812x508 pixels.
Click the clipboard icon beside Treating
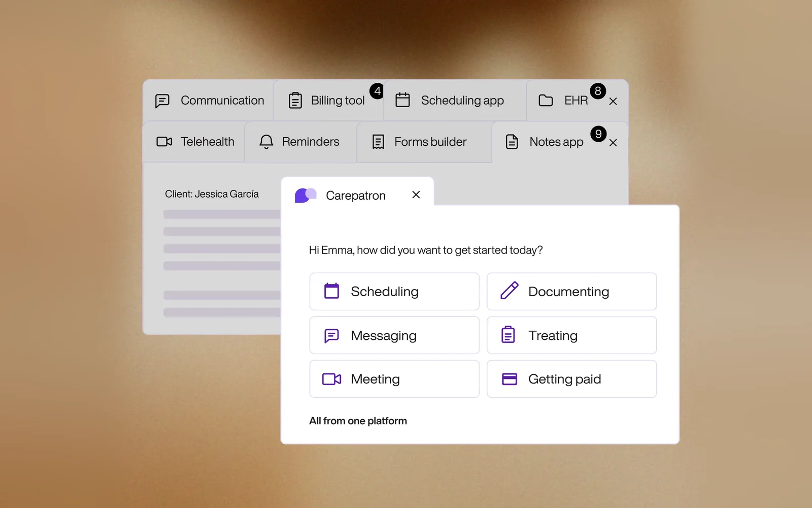pos(508,335)
